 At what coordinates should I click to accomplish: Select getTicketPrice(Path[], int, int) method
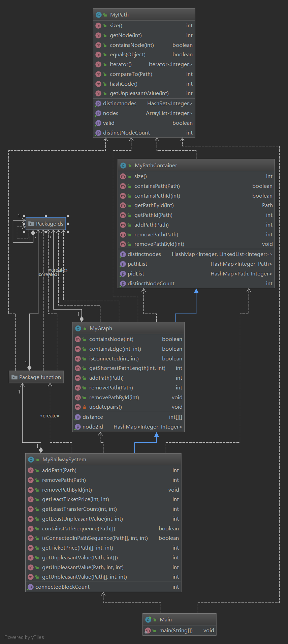click(x=103, y=548)
